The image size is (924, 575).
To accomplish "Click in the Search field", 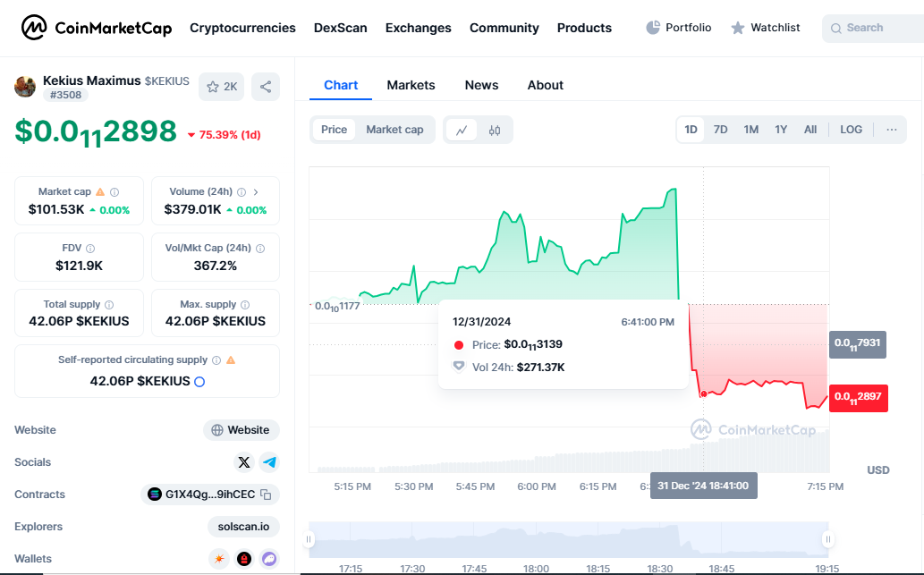I will (x=873, y=28).
